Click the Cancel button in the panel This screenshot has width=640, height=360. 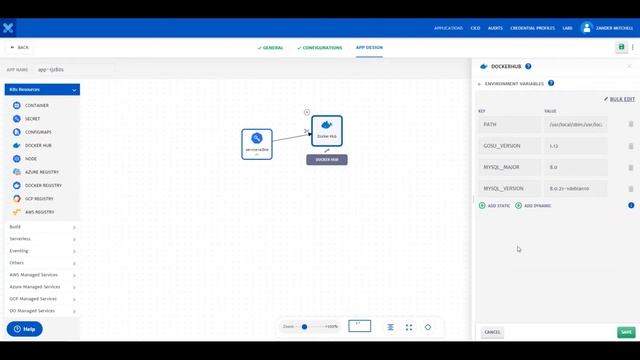[x=492, y=332]
